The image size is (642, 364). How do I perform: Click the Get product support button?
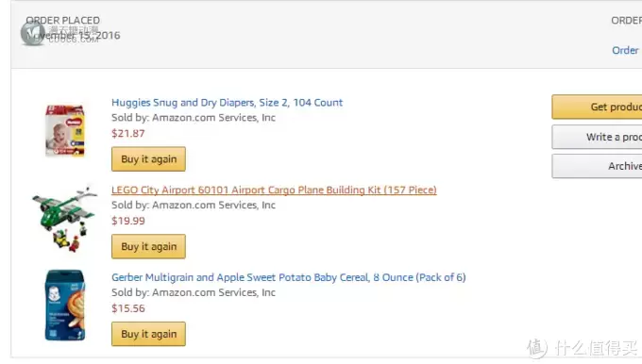coord(597,107)
